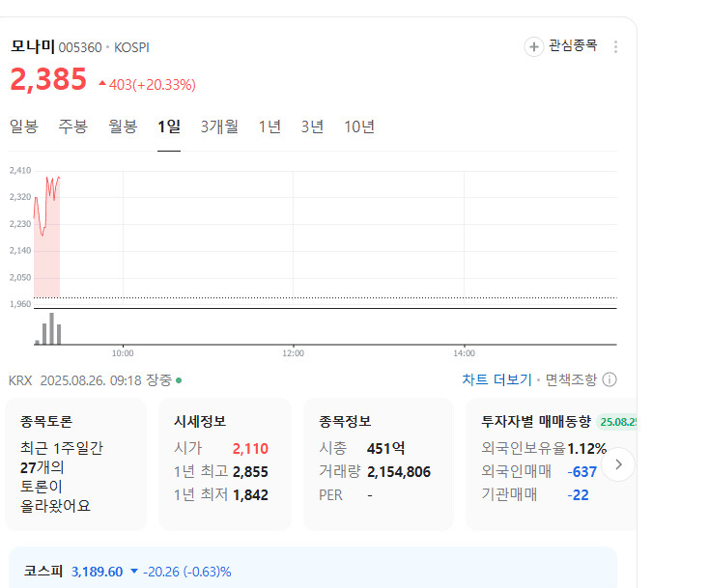Open the three-dot more options menu
This screenshot has width=709, height=588.
(x=615, y=46)
